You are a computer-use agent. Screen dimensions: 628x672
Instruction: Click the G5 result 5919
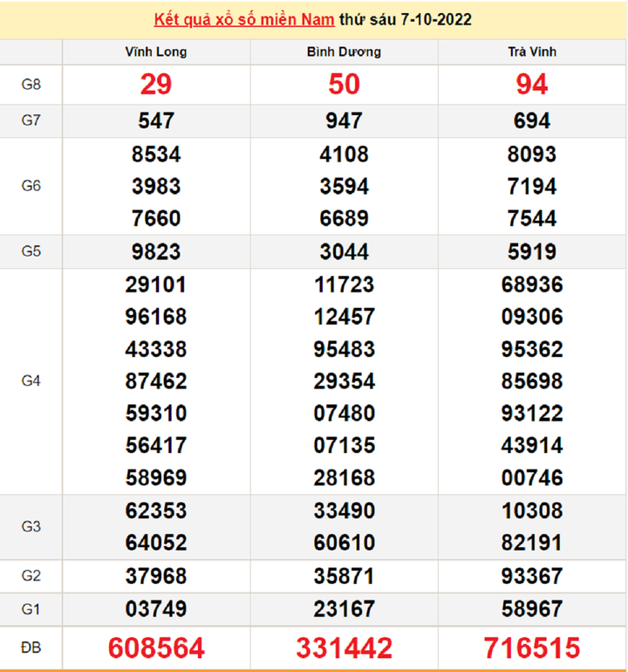[531, 252]
